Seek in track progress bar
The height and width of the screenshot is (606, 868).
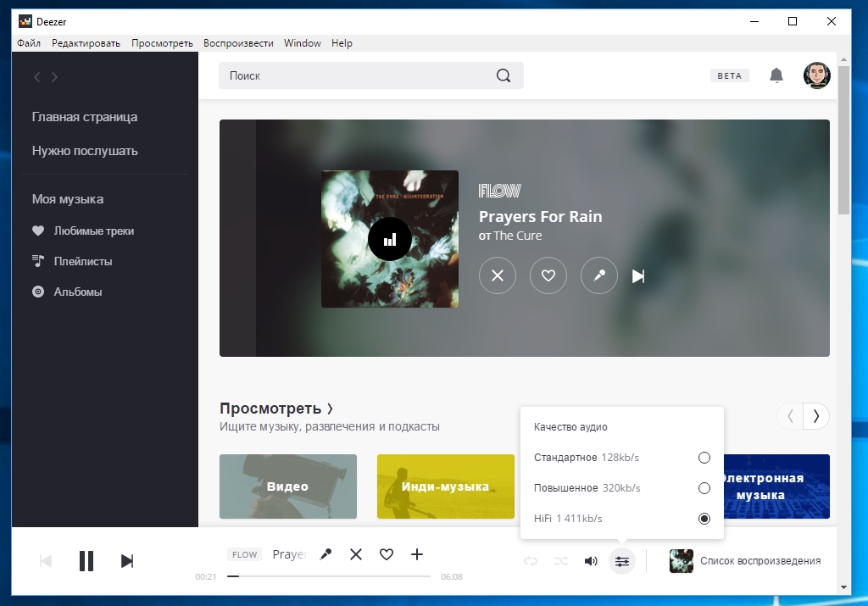click(x=329, y=576)
